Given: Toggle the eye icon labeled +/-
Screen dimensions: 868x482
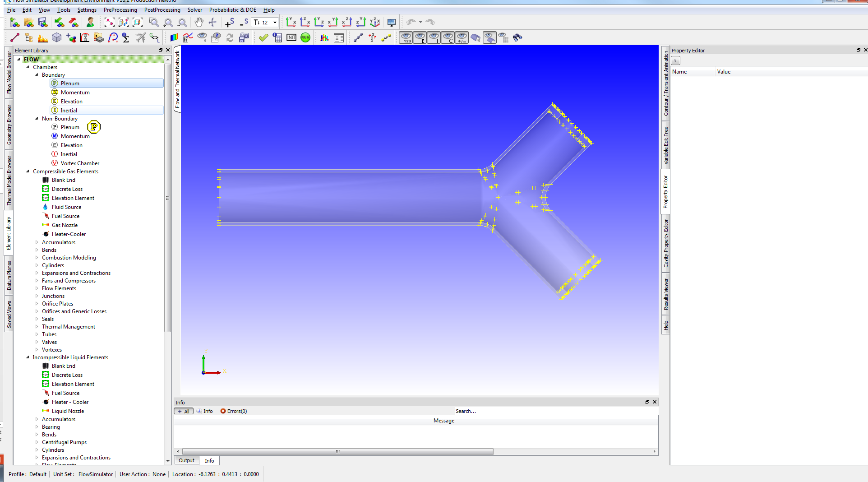Looking at the screenshot, I should click(462, 38).
